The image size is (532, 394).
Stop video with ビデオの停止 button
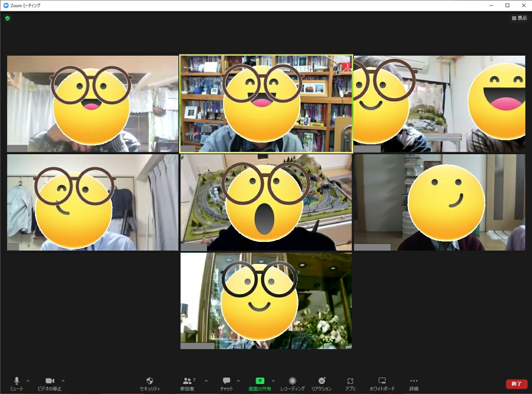(x=49, y=384)
